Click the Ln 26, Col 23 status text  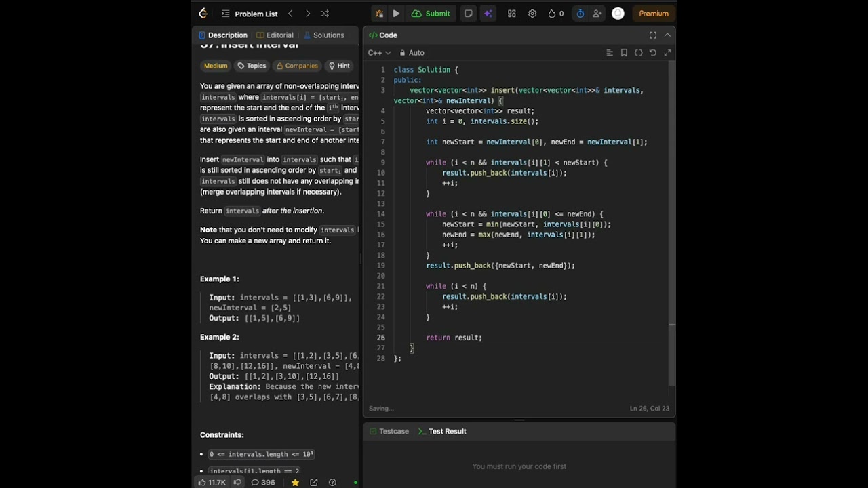click(x=650, y=409)
